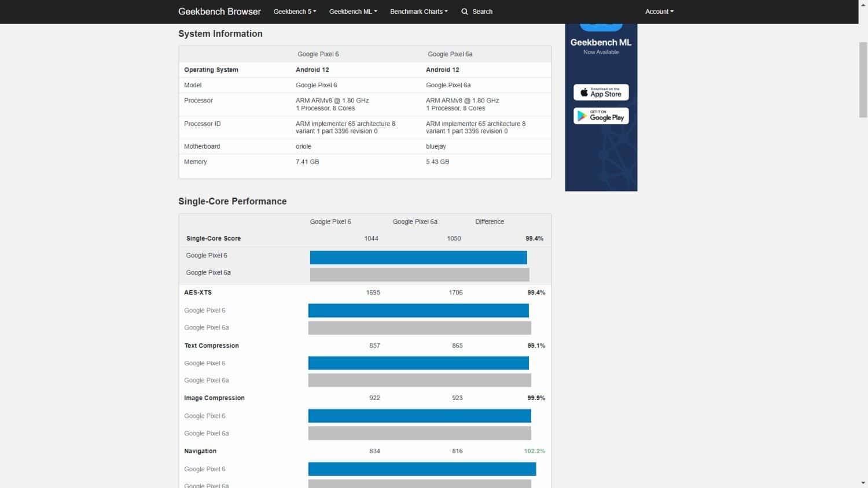The height and width of the screenshot is (488, 868).
Task: Click the Google Pixel 6a column header in System Information
Action: 450,54
